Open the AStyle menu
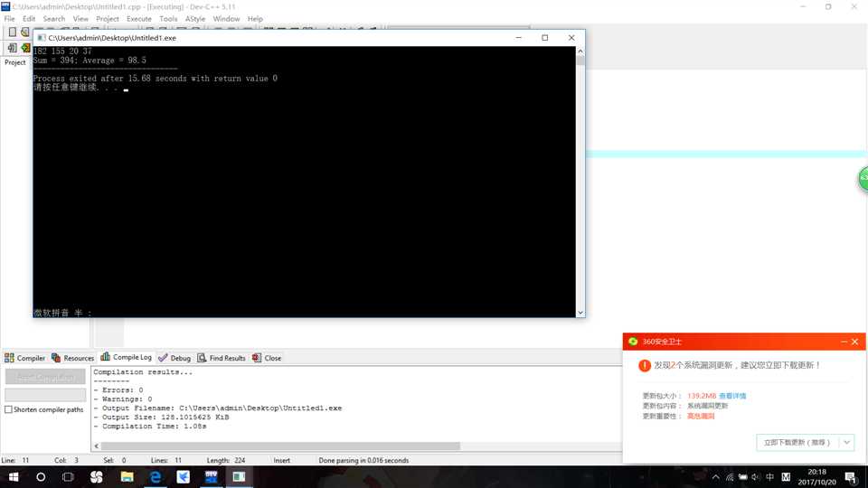The height and width of the screenshot is (488, 868). point(195,19)
